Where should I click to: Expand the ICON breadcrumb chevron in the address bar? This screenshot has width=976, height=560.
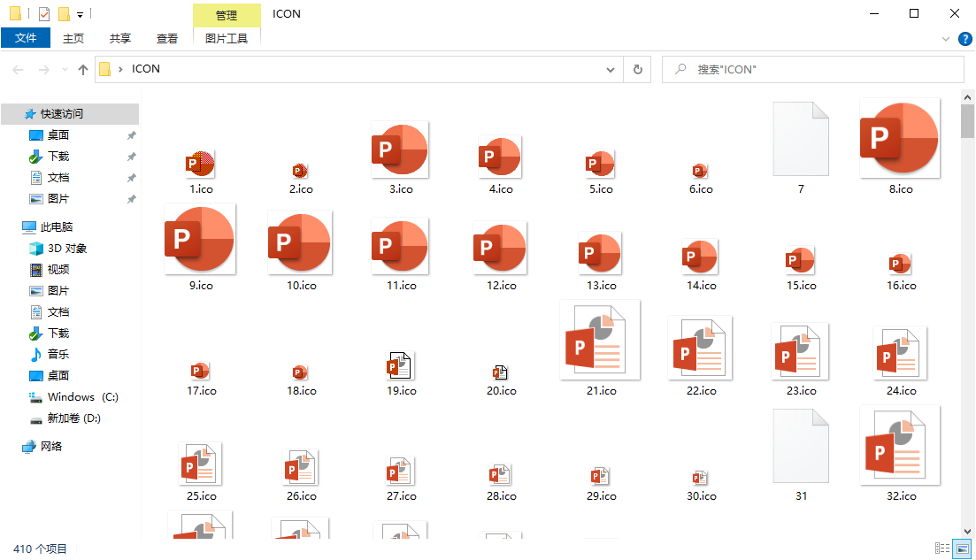(120, 69)
